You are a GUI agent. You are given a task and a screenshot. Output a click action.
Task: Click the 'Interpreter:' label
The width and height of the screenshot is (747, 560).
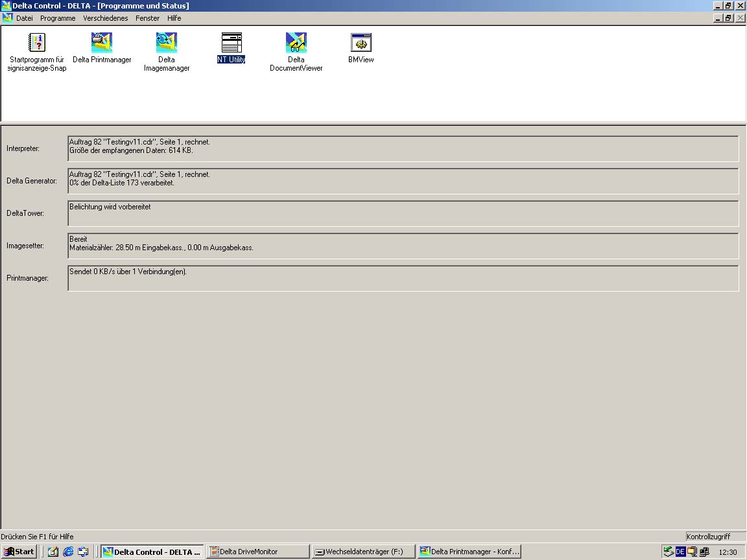click(x=23, y=148)
